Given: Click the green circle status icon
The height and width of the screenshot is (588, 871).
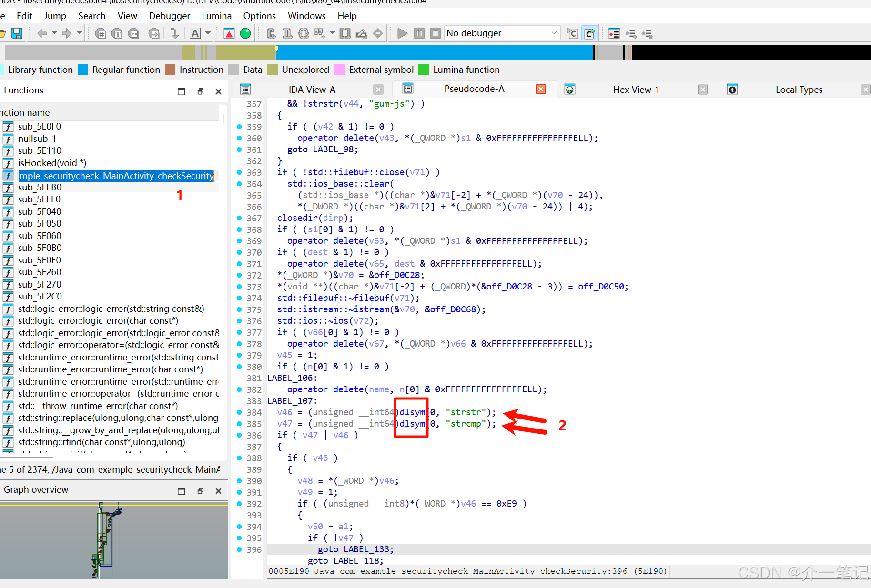Looking at the screenshot, I should pos(245,33).
